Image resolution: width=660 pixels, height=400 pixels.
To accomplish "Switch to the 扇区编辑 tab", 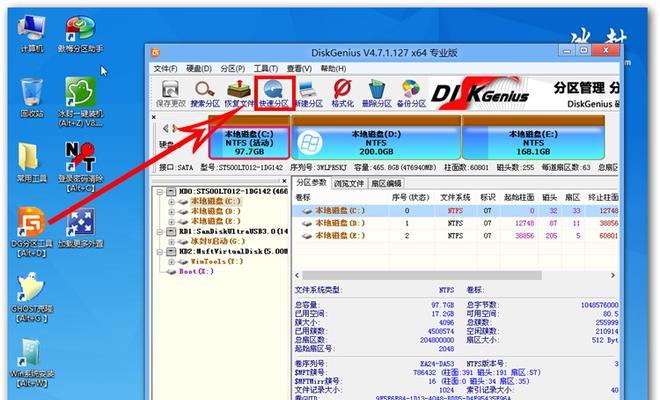I will tap(386, 184).
